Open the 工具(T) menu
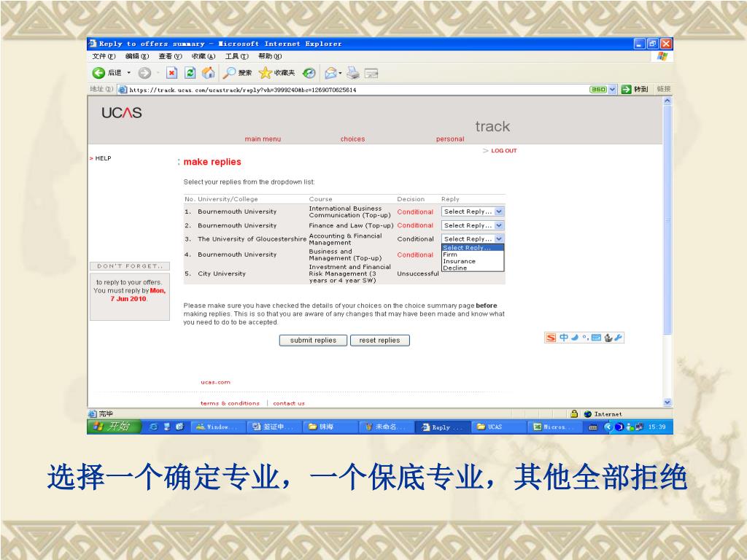Image resolution: width=747 pixels, height=560 pixels. [x=237, y=56]
